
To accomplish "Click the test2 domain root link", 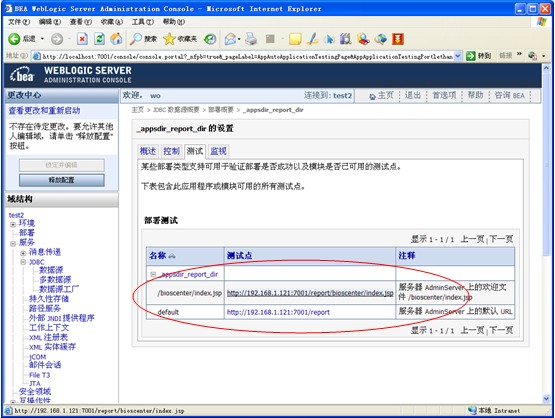I will pos(16,215).
